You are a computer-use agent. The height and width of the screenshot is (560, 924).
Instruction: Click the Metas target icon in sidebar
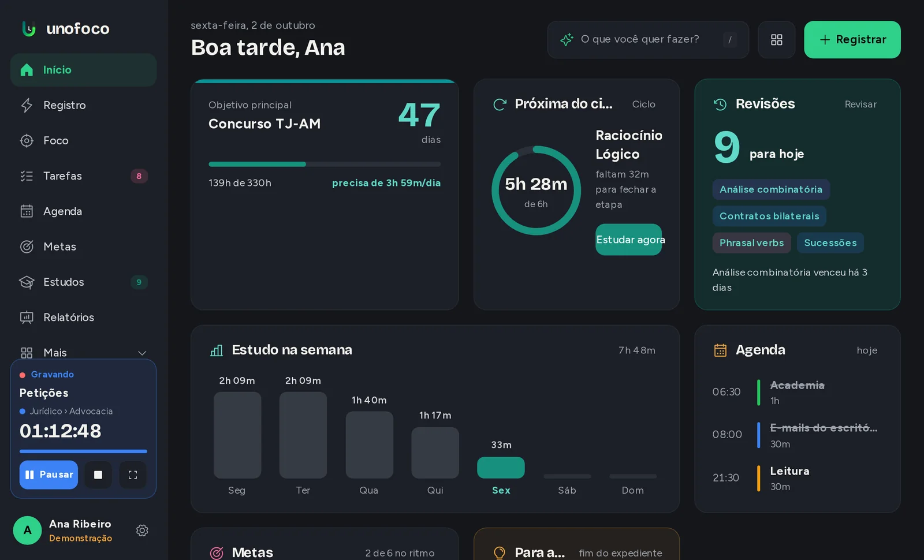click(27, 247)
